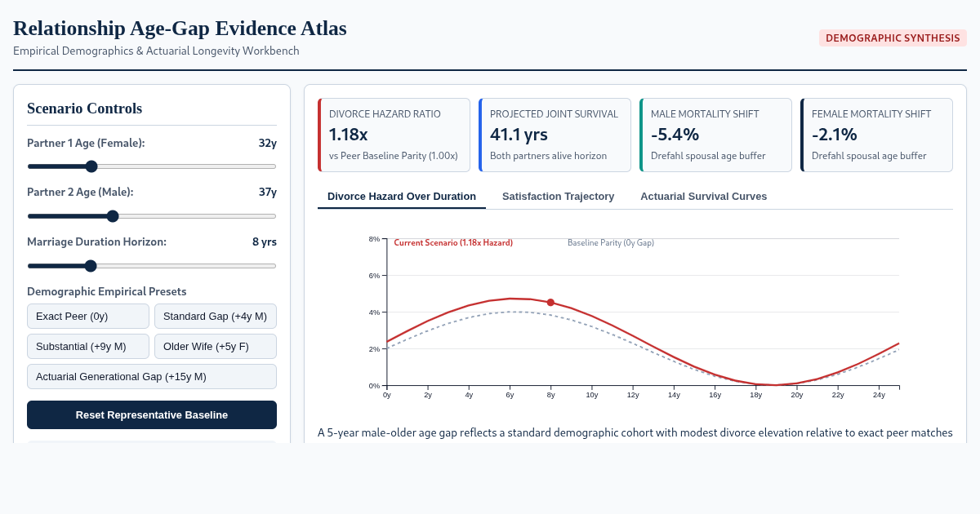The image size is (980, 514).
Task: Click the vs Peer Baseline Parity caption
Action: point(394,156)
